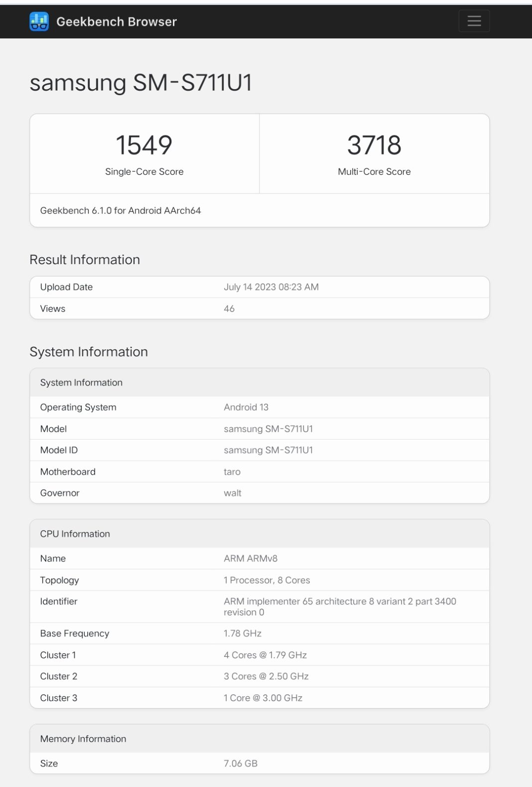532x787 pixels.
Task: Click the Model row value samsung SM-S711U1
Action: click(x=267, y=429)
